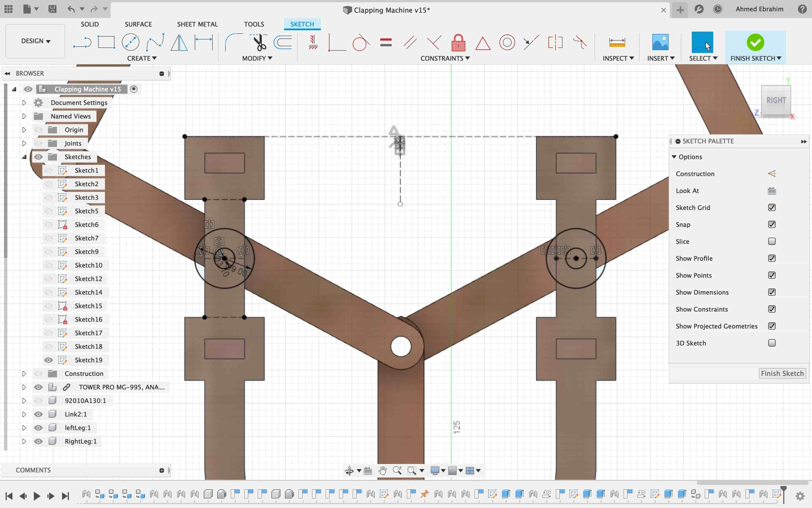This screenshot has width=812, height=508.
Task: Enable the Slice checkbox
Action: tap(772, 241)
